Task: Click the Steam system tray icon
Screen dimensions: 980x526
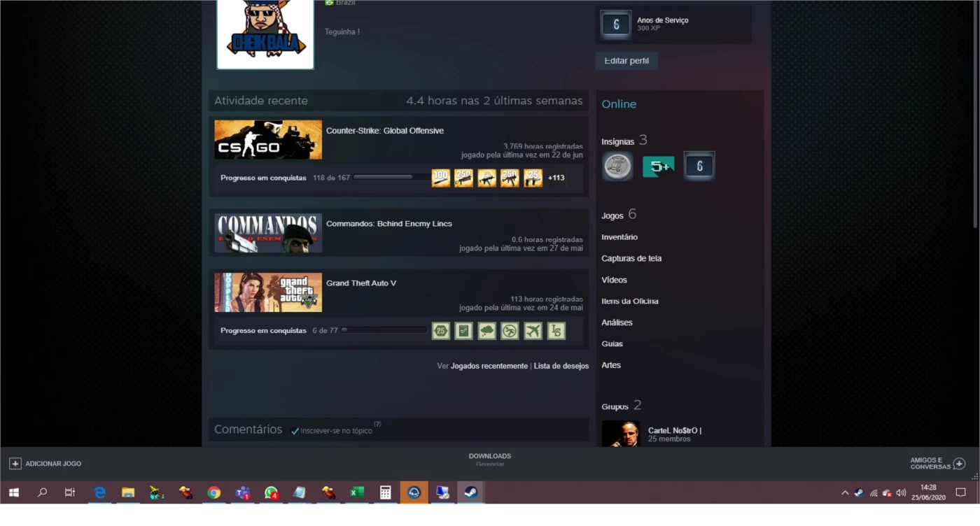Action: click(859, 492)
